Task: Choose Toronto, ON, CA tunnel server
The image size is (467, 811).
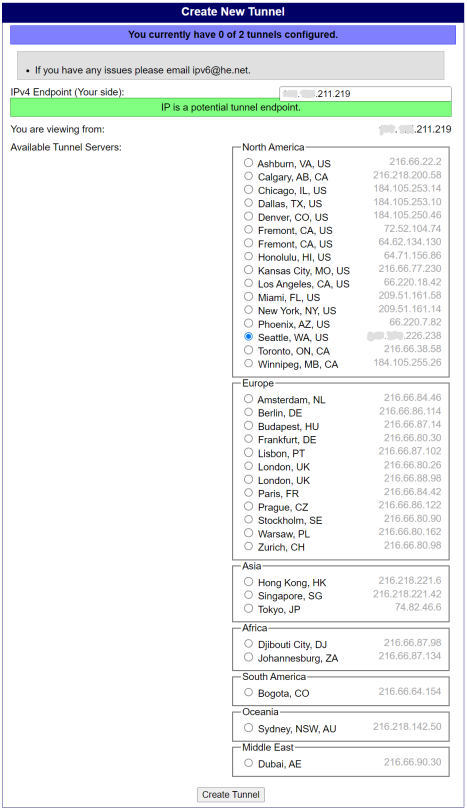Action: 249,350
